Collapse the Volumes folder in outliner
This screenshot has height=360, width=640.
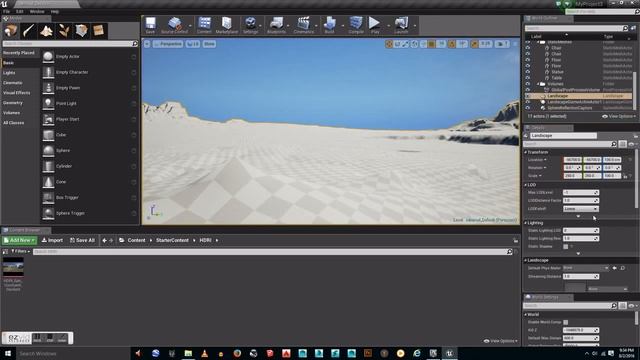[538, 84]
